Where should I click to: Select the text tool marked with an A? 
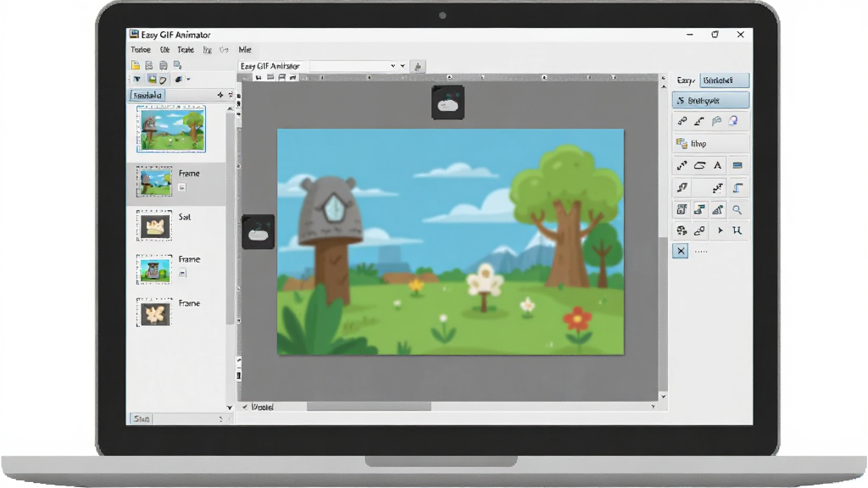717,165
